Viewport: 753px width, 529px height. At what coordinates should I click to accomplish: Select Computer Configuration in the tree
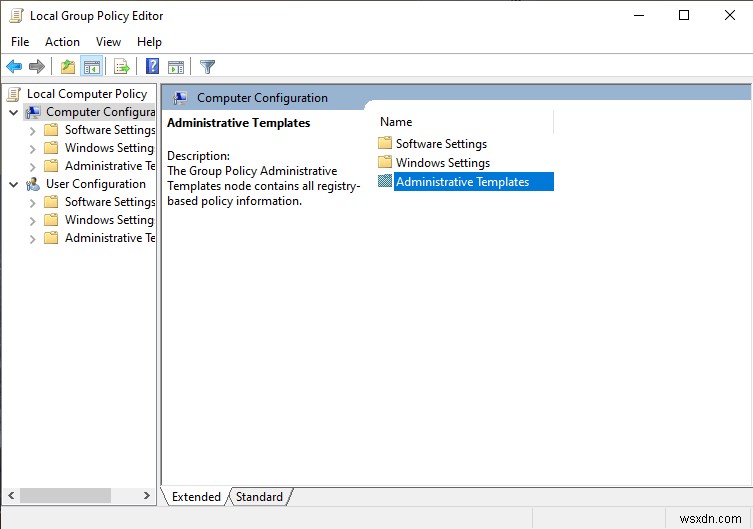[x=100, y=112]
